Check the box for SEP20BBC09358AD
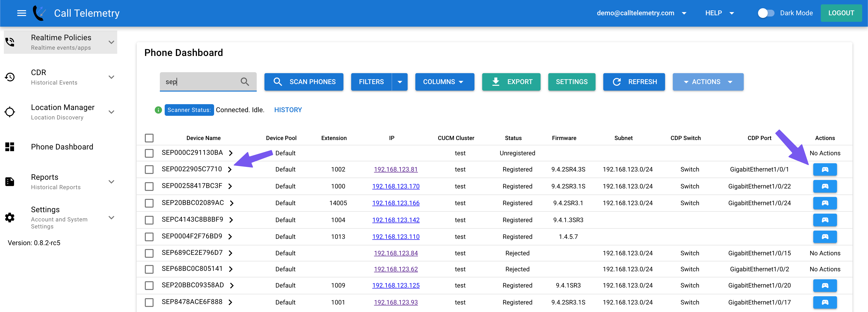The width and height of the screenshot is (868, 312). [149, 285]
